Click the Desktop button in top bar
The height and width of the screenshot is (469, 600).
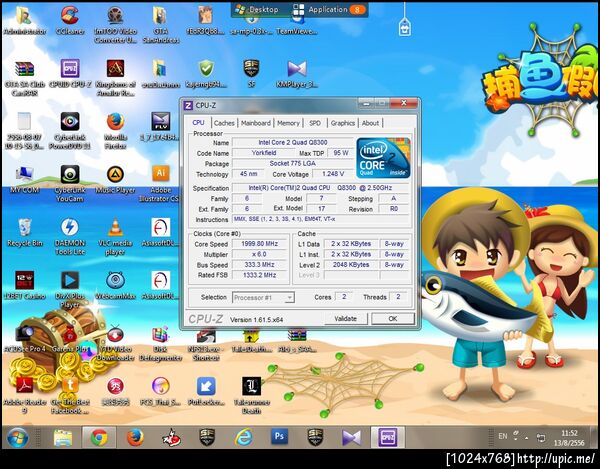coord(258,9)
